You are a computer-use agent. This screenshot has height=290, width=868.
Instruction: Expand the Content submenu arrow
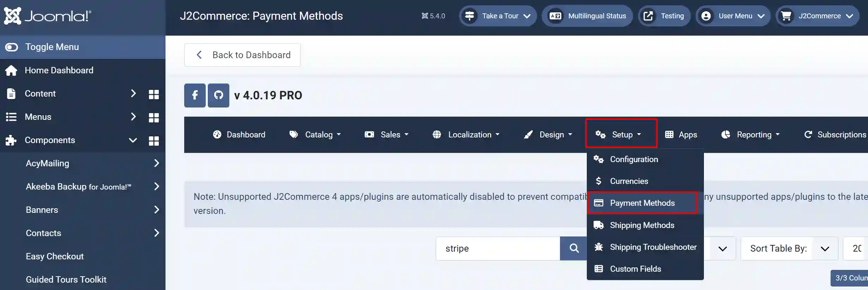[x=133, y=93]
